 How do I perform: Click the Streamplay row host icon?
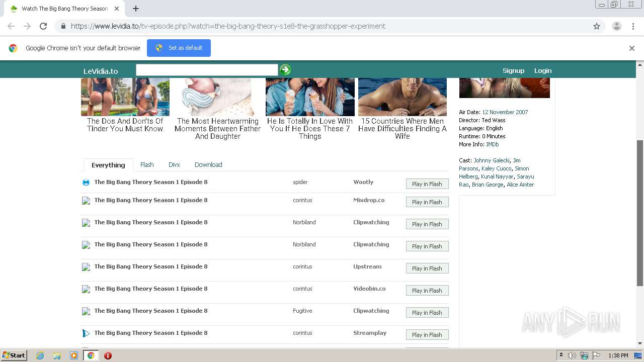86,333
